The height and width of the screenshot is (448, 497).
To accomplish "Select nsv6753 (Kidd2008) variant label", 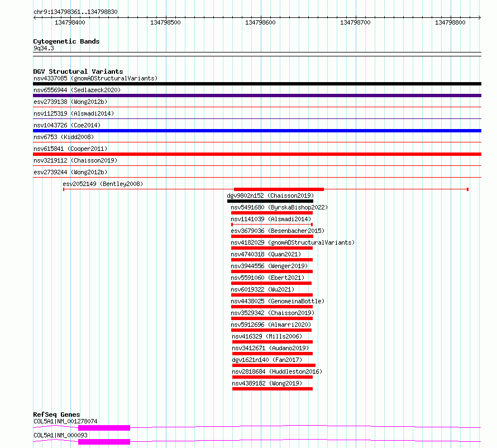I will [x=64, y=137].
